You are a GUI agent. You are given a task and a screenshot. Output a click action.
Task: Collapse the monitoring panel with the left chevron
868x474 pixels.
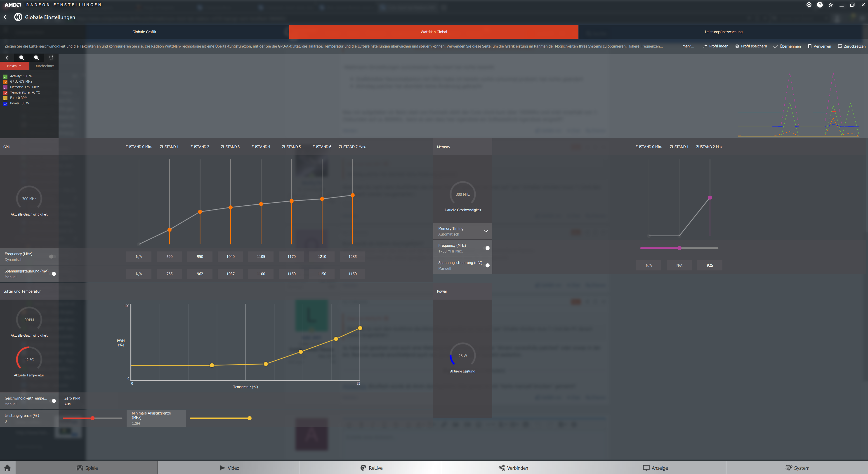point(7,58)
